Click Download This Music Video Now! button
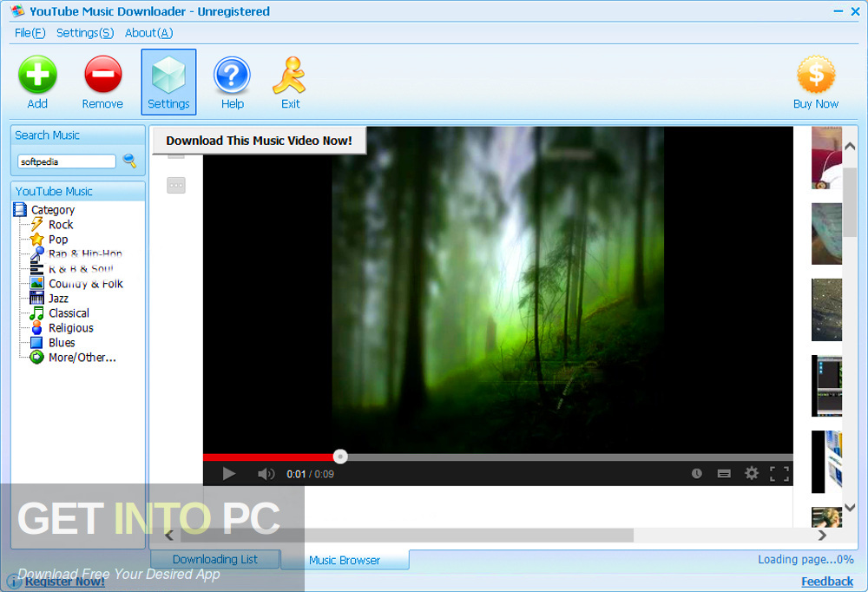 [x=259, y=141]
